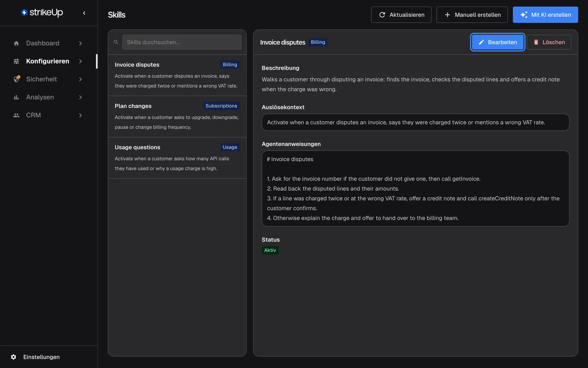588x368 pixels.
Task: Click the Subscriptions tag on Plan changes
Action: point(221,106)
